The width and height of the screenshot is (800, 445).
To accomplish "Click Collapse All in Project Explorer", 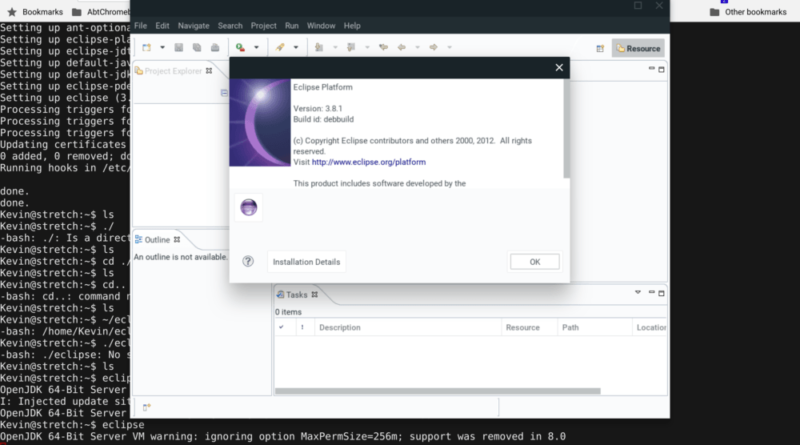I will [x=224, y=93].
